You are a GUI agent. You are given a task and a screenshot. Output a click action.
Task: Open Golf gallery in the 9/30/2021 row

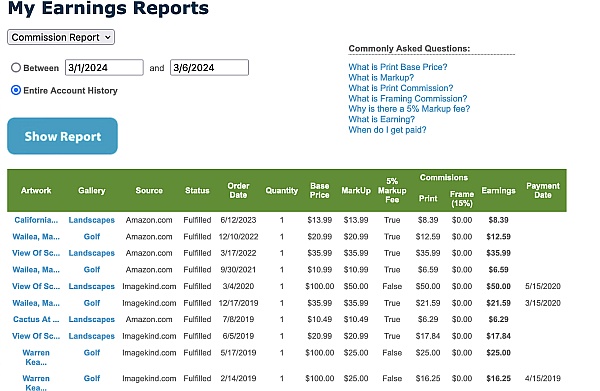[92, 270]
